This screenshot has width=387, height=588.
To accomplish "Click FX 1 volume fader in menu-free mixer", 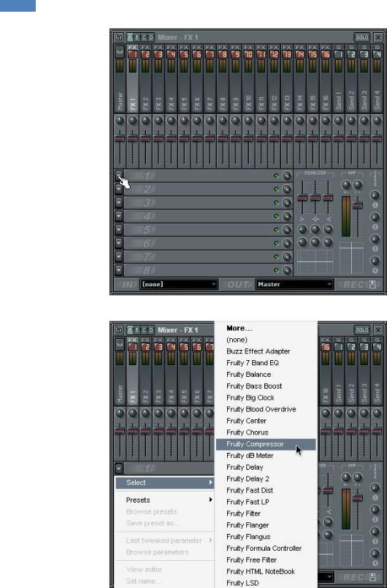I will (x=132, y=138).
